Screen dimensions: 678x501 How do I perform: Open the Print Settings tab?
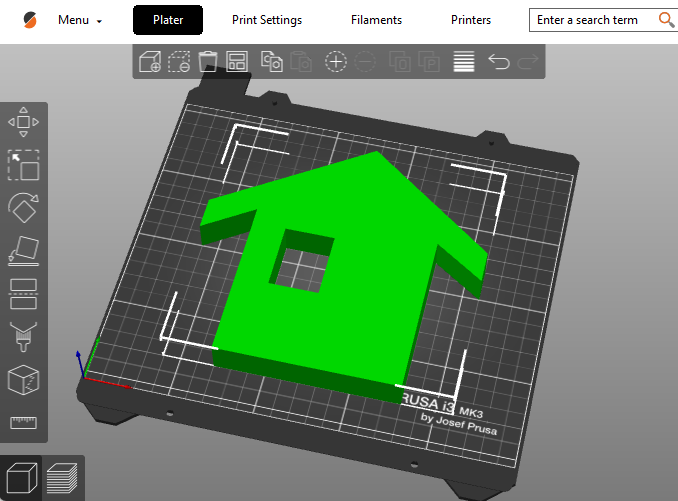(x=267, y=20)
